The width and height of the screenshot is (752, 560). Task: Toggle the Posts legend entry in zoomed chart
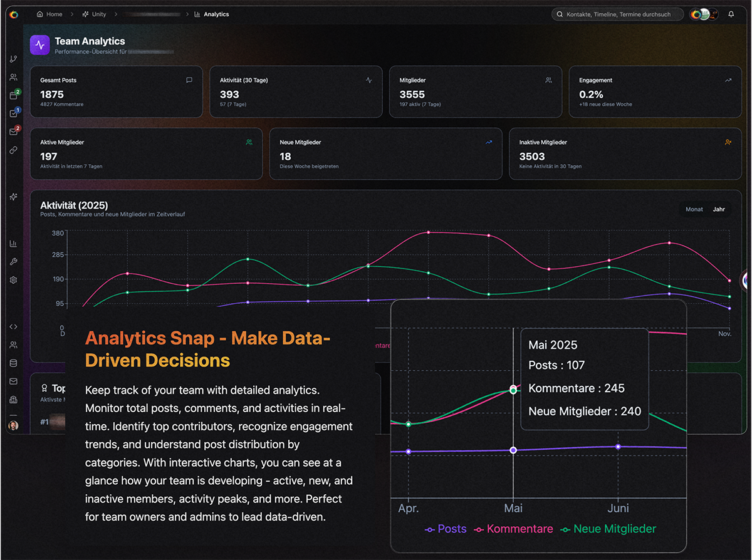tap(446, 529)
